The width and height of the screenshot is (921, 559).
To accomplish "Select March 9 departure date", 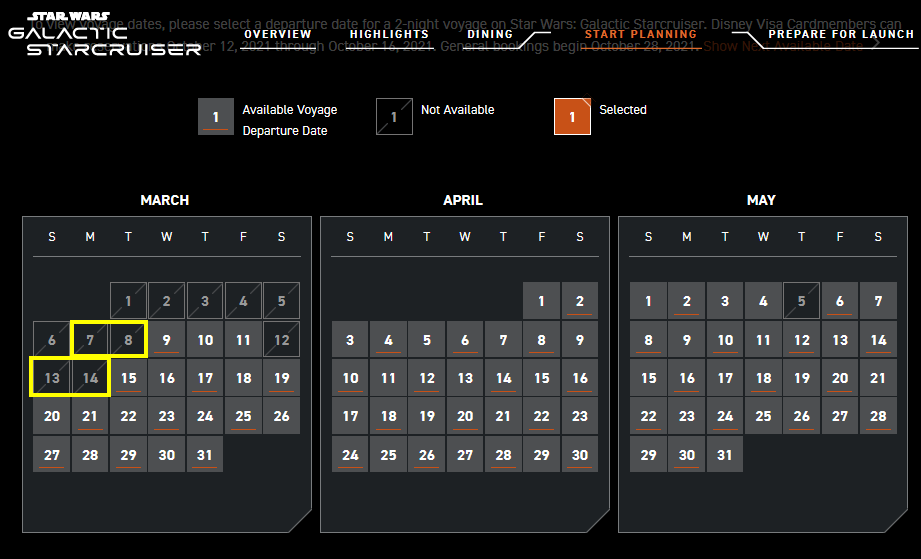I will pos(167,340).
